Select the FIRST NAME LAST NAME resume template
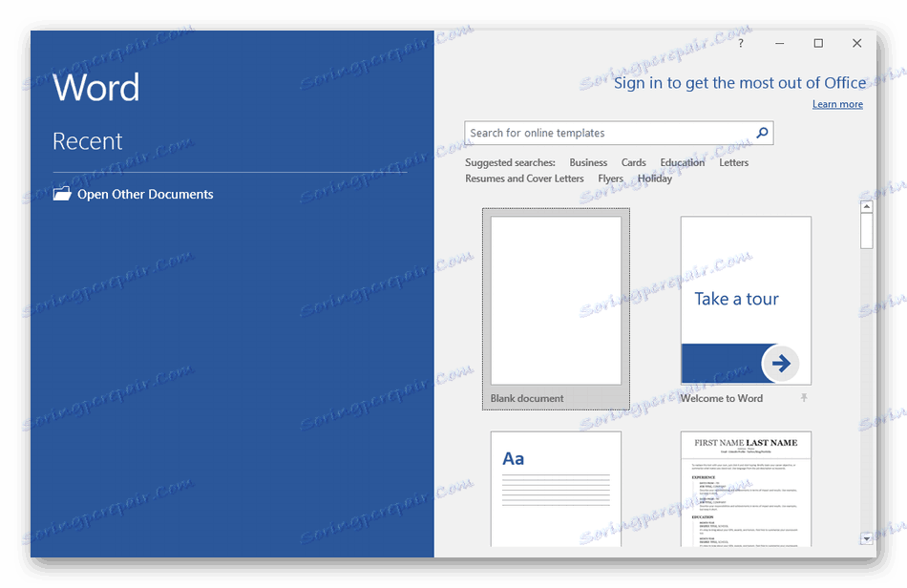The image size is (907, 588). 746,489
